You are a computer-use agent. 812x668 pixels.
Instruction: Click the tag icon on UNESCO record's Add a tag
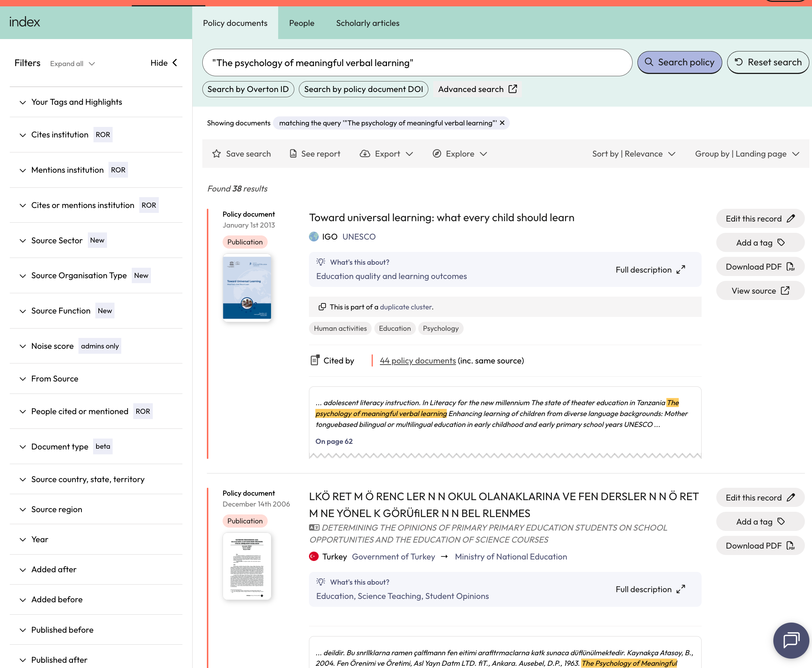pos(781,243)
